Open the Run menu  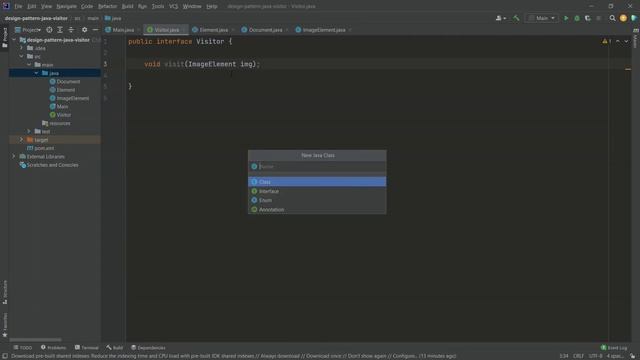(x=142, y=6)
